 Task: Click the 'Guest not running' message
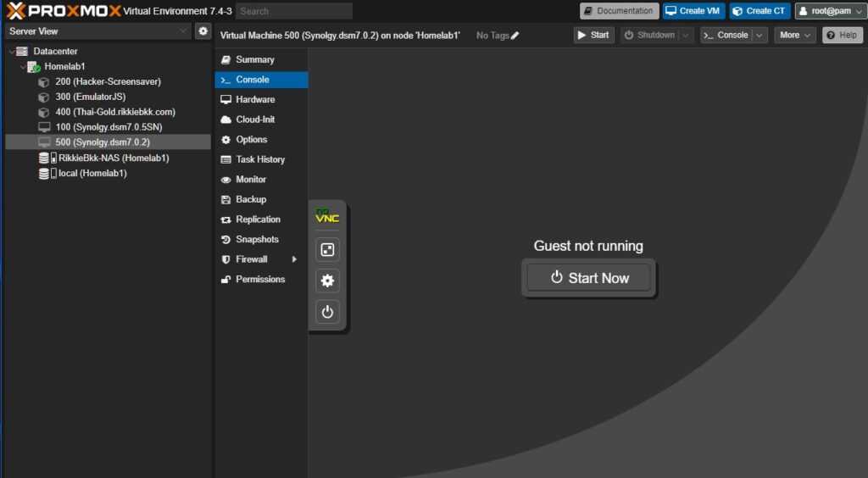[x=588, y=246]
